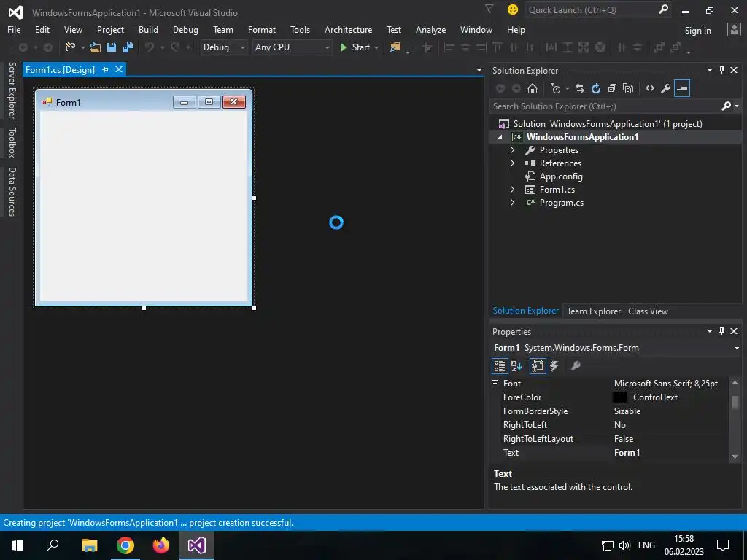Click the Solution Explorer Home icon
Image resolution: width=747 pixels, height=560 pixels.
[x=533, y=88]
